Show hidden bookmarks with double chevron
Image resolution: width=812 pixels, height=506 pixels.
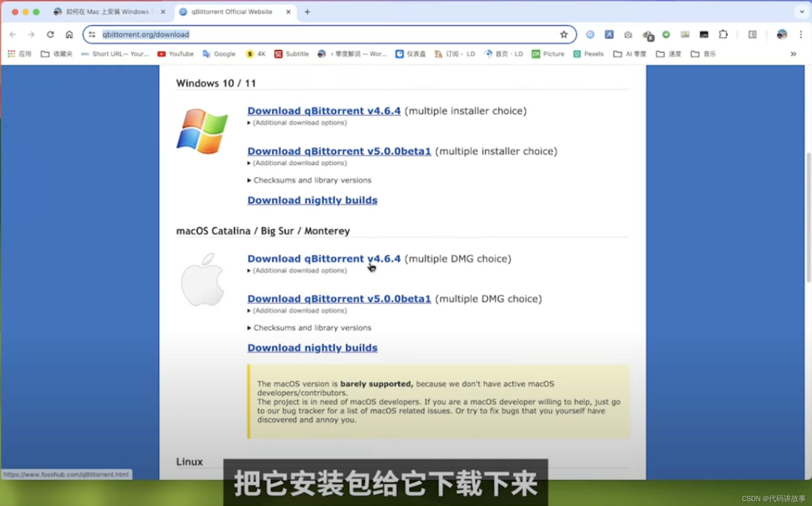793,54
